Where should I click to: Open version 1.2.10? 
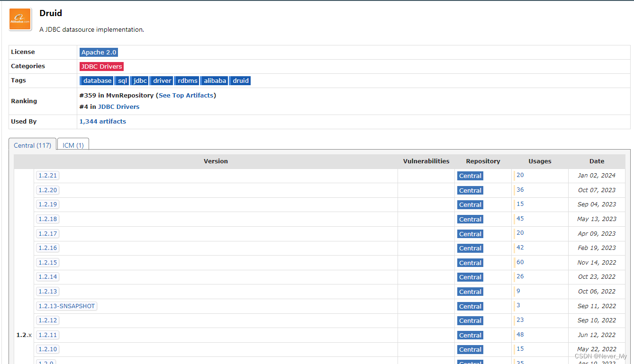(47, 349)
